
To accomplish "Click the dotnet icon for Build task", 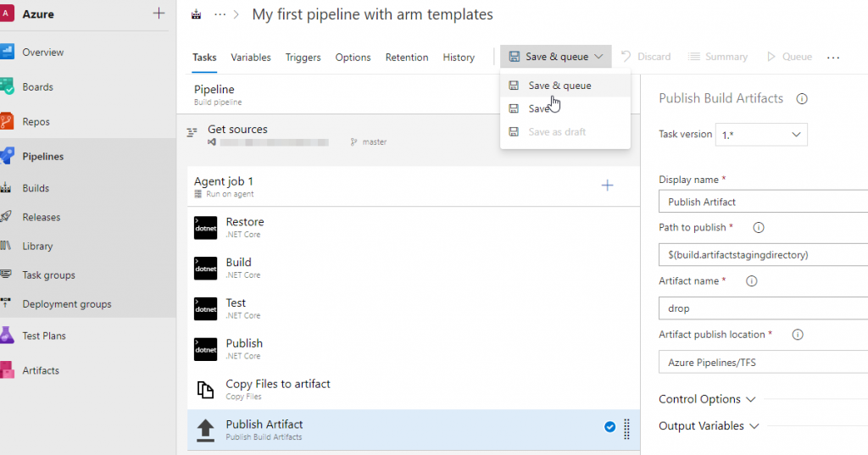I will coord(205,269).
